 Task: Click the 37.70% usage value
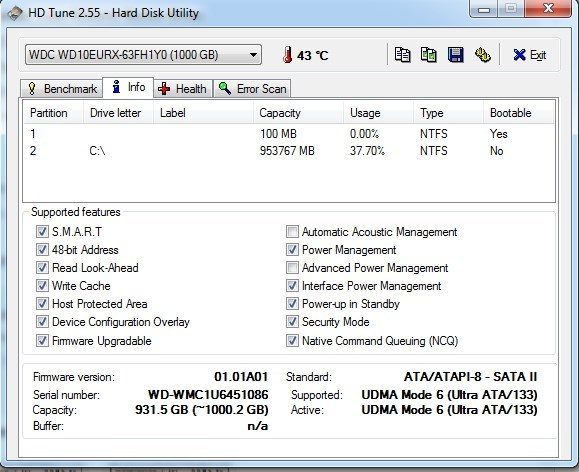(367, 151)
